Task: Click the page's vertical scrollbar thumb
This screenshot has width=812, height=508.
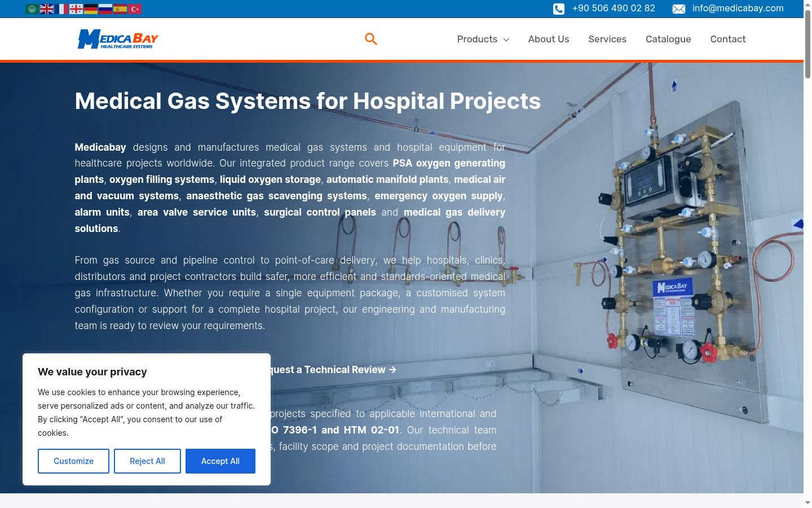Action: click(x=807, y=44)
